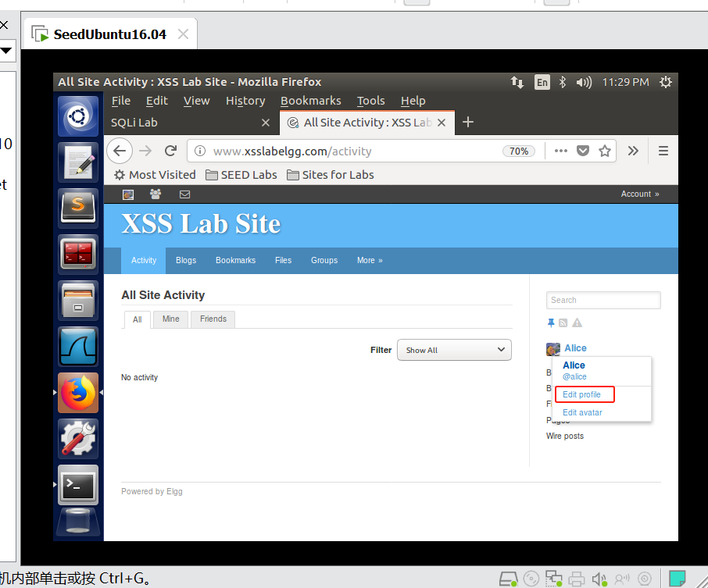Open the RSS feed icon under search
Screen dimensions: 708x588
563,323
